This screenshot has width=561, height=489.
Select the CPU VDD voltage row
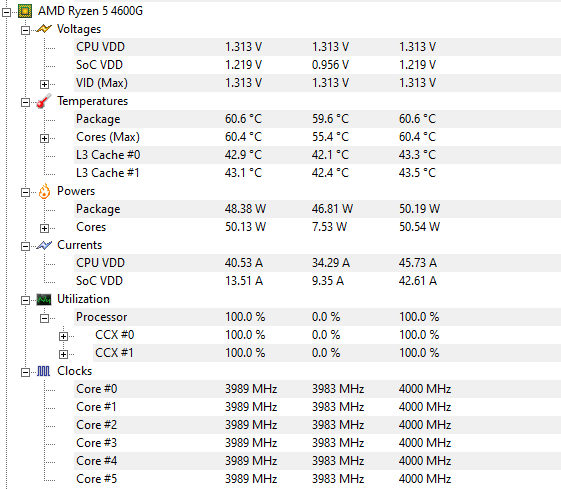pyautogui.click(x=317, y=47)
